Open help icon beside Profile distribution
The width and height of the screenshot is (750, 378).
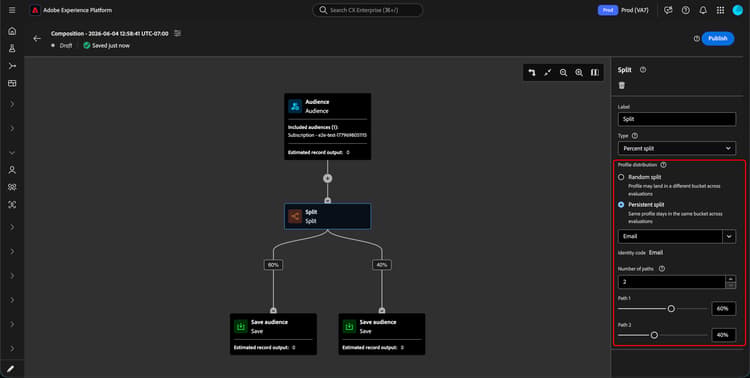pyautogui.click(x=663, y=165)
